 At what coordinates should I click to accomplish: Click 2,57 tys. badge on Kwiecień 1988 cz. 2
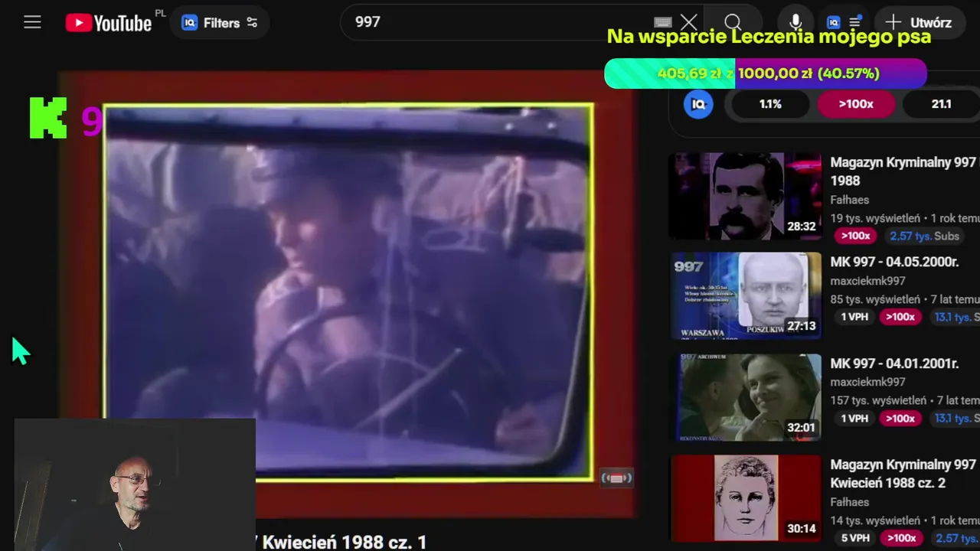click(x=954, y=538)
